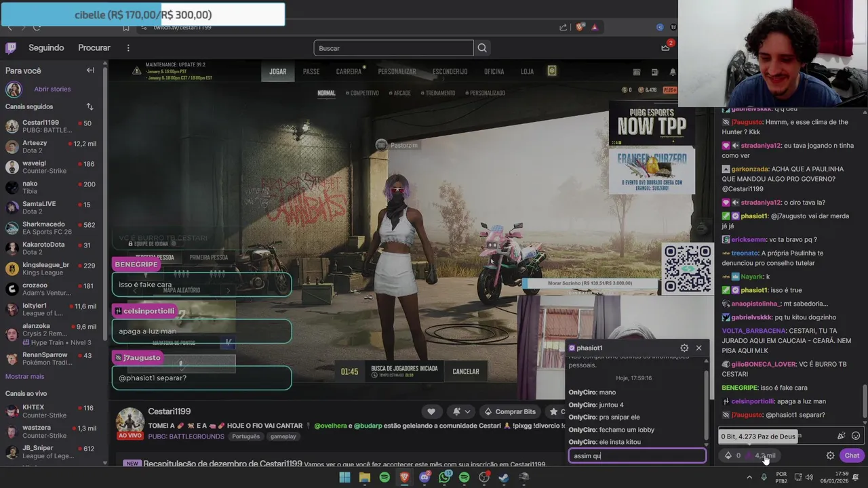Screen dimensions: 868x488
Task: Open chat settings gear
Action: click(830, 455)
